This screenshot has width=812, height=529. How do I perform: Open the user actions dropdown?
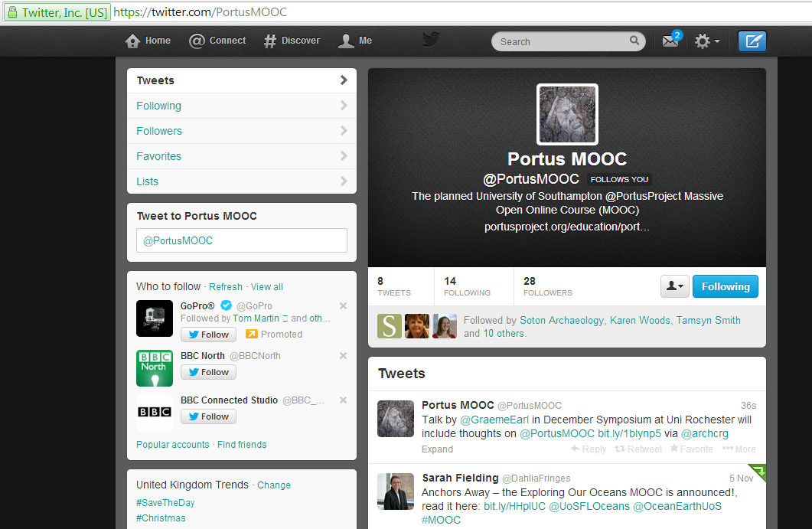point(674,286)
